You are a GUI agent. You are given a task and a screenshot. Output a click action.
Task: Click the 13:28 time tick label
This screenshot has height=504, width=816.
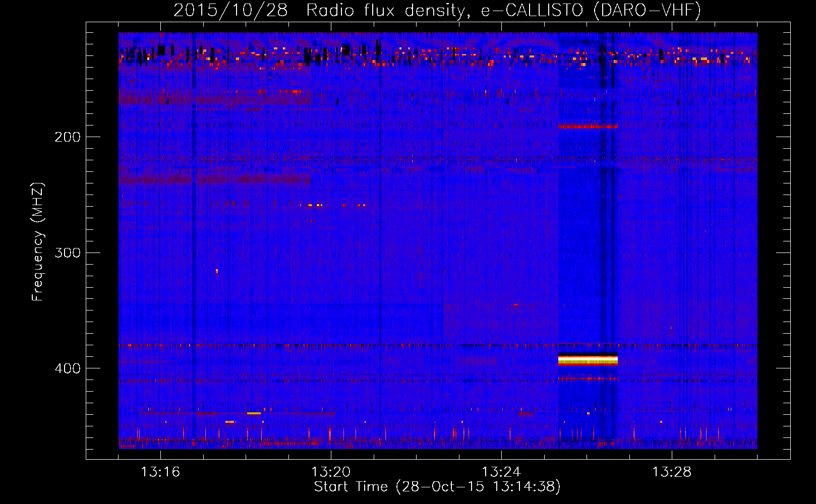[672, 472]
